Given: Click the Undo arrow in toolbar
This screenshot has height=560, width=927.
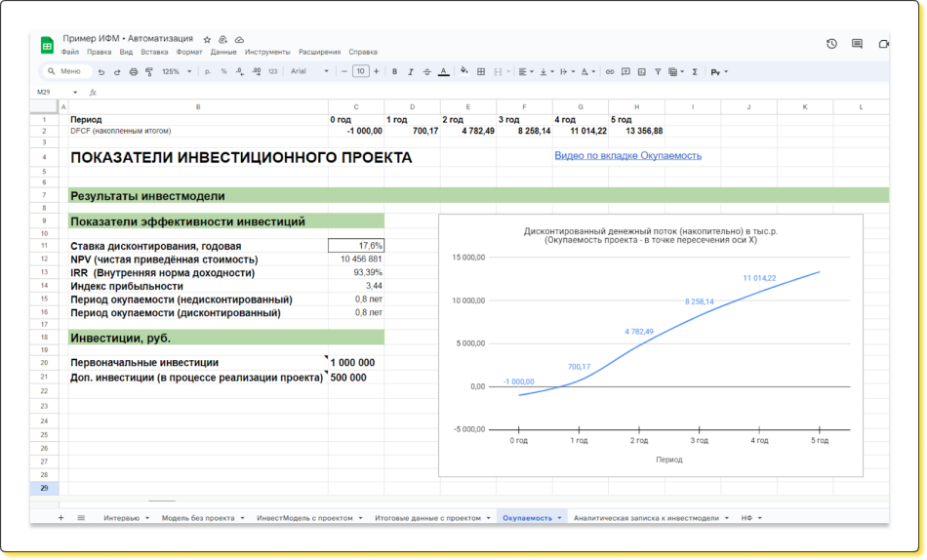Looking at the screenshot, I should tap(101, 71).
